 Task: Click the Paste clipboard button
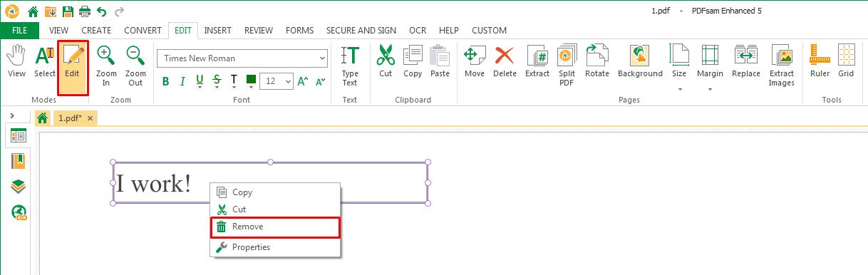point(440,61)
